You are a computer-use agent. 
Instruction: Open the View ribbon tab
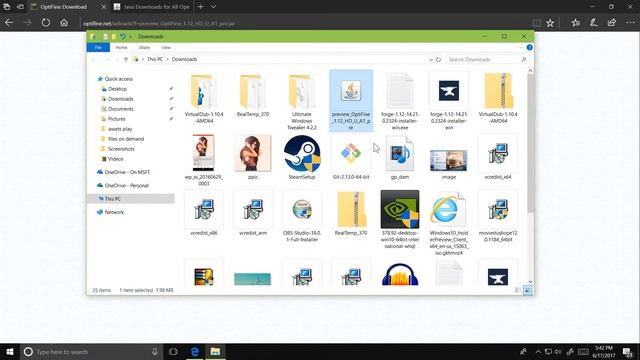(x=166, y=47)
